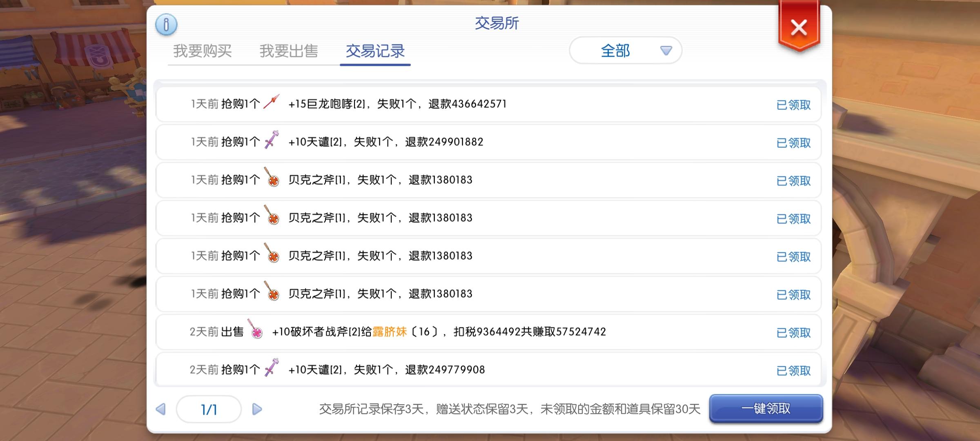This screenshot has width=980, height=441.
Task: Switch to the 我要购买 tab
Action: [203, 51]
